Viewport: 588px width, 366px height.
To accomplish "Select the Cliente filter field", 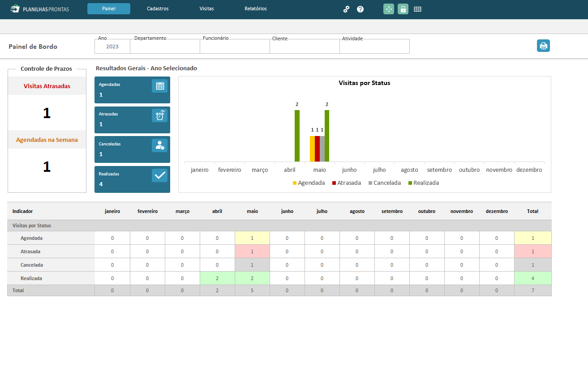I will (305, 47).
